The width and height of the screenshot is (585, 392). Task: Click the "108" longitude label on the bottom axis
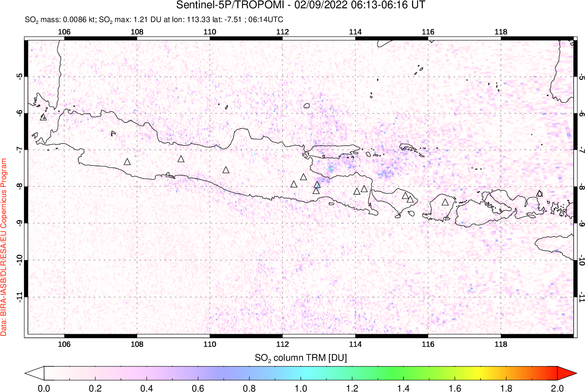pyautogui.click(x=137, y=343)
